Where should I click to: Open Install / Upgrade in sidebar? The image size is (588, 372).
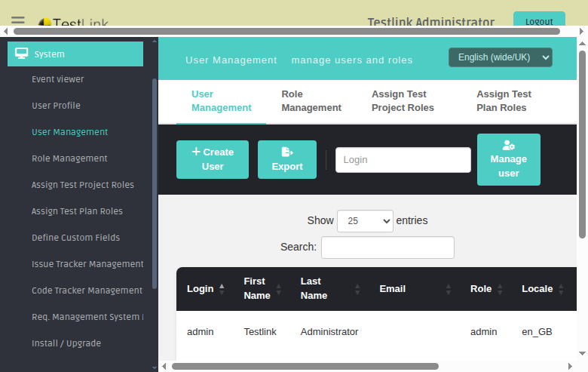click(66, 343)
